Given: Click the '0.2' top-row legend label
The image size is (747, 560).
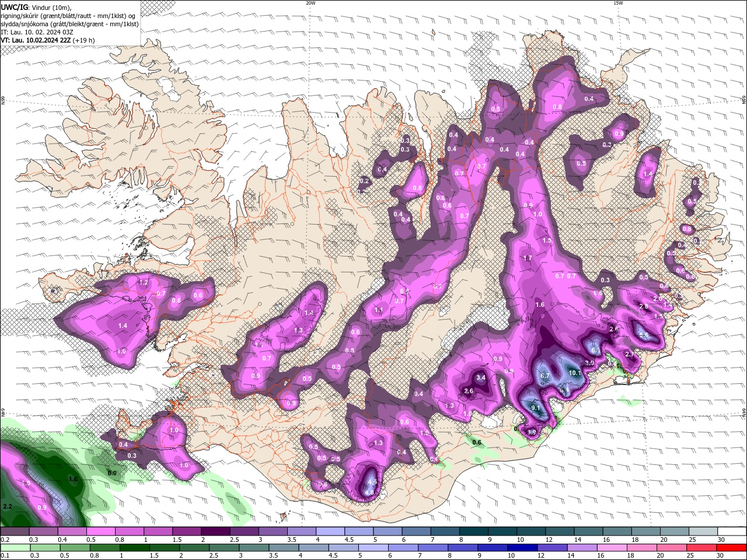Looking at the screenshot, I should pos(5,540).
